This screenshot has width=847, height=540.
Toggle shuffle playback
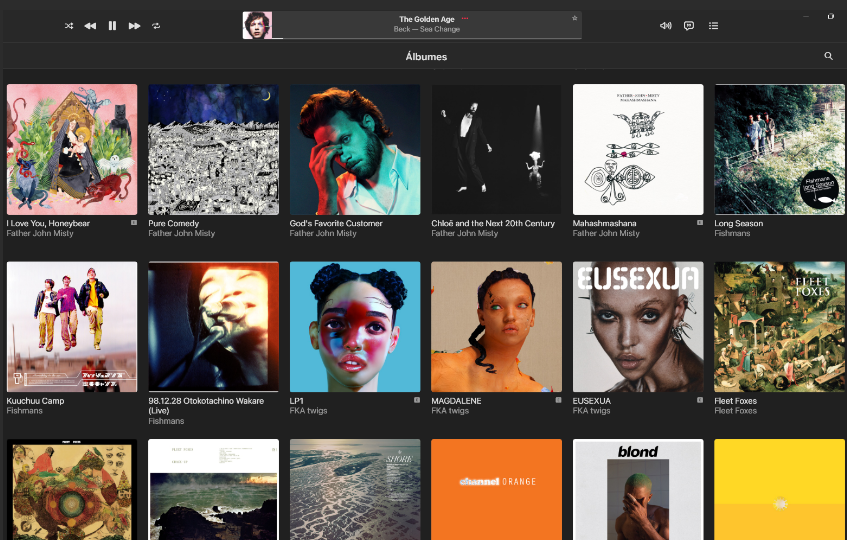(x=68, y=25)
